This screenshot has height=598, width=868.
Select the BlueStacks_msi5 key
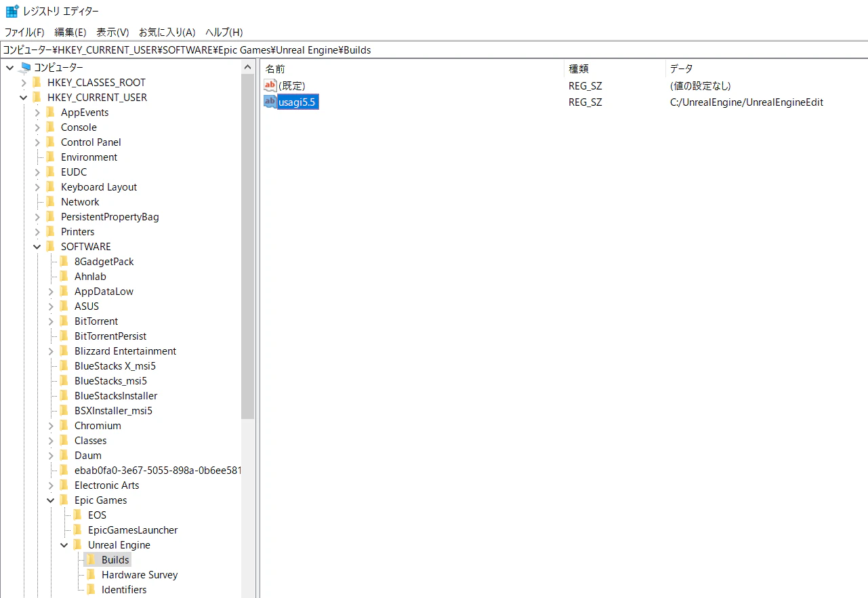[110, 380]
